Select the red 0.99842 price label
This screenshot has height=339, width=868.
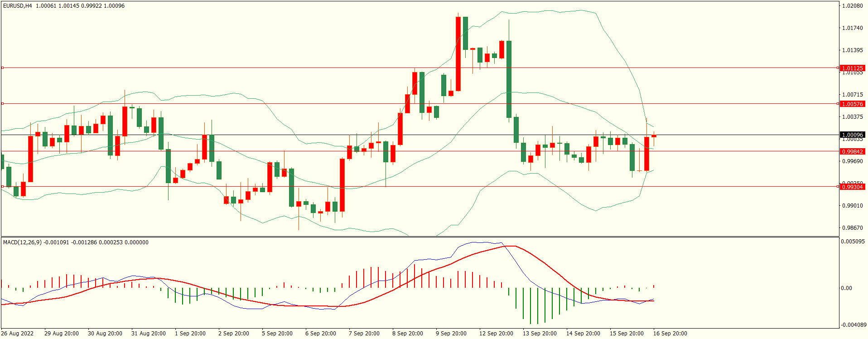coord(852,151)
